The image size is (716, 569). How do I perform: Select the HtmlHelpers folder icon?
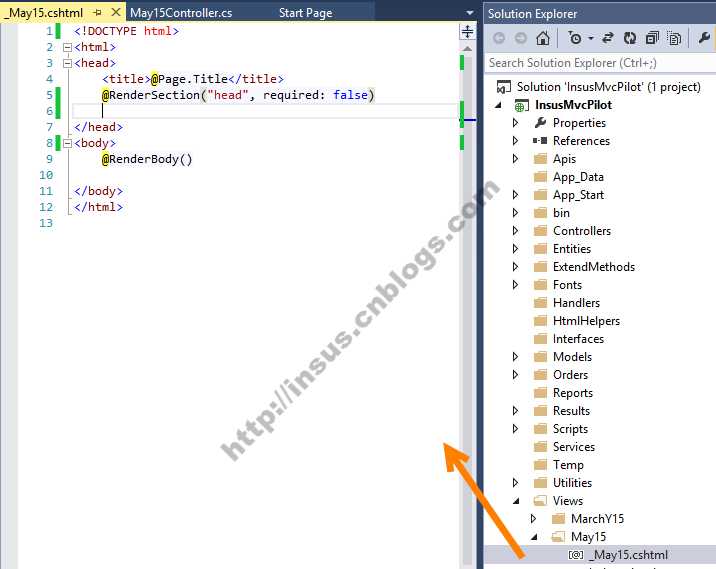coord(541,321)
